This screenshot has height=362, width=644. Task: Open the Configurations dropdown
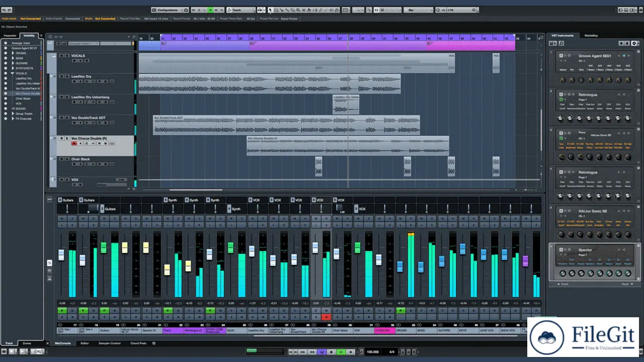(x=171, y=10)
